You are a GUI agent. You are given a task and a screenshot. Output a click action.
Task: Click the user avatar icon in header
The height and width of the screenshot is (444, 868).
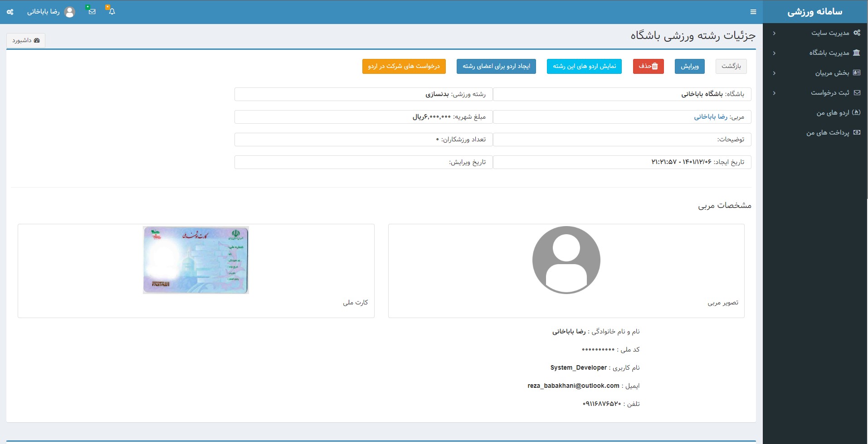coord(70,12)
